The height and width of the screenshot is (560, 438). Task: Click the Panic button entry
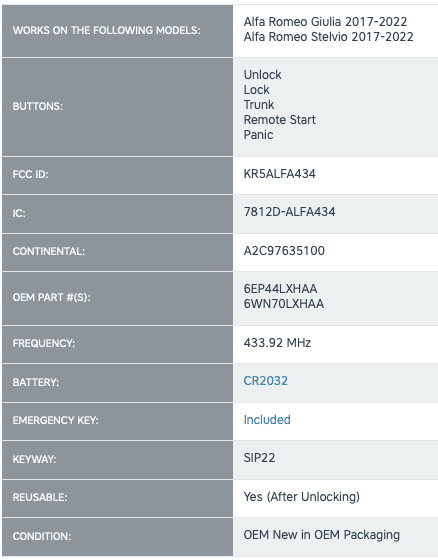[x=258, y=135]
